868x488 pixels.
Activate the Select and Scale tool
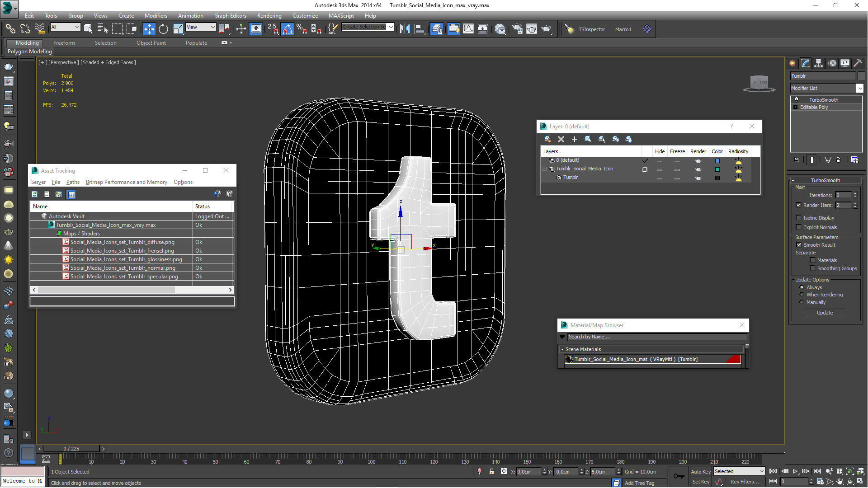(x=178, y=29)
